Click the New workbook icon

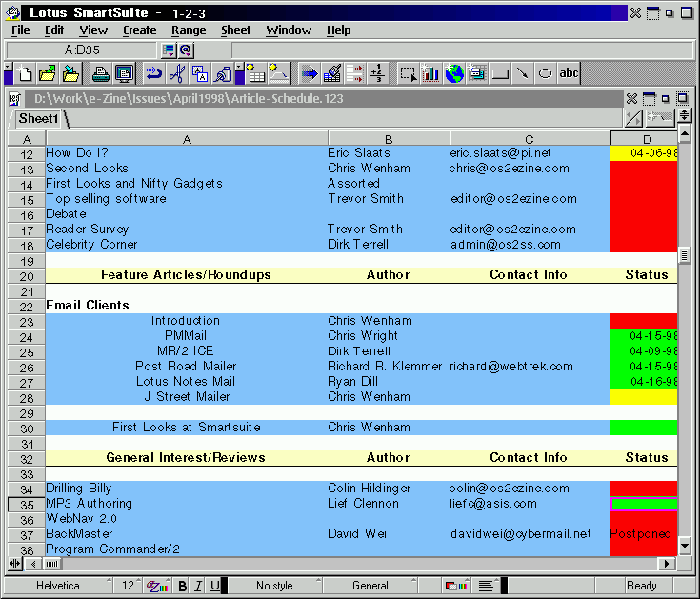[25, 73]
